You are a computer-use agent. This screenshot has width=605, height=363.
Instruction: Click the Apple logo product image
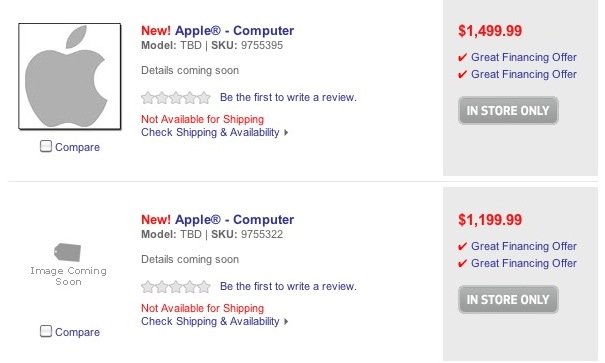tap(69, 76)
